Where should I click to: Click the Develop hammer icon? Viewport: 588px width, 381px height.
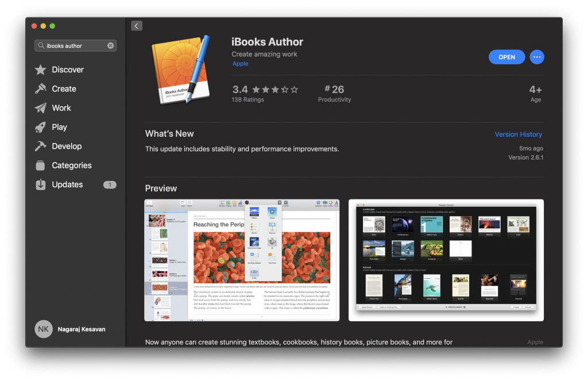[x=41, y=147]
